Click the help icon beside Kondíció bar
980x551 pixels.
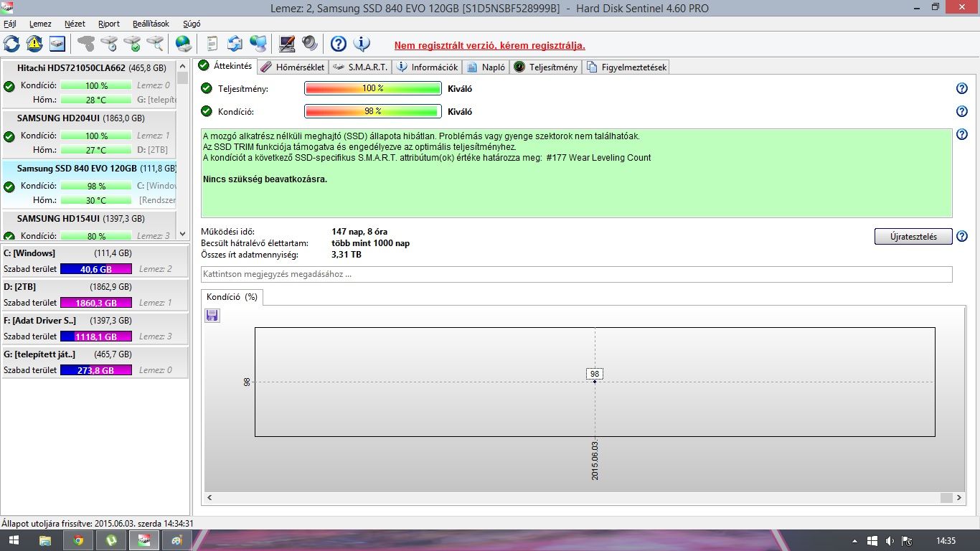[x=962, y=111]
